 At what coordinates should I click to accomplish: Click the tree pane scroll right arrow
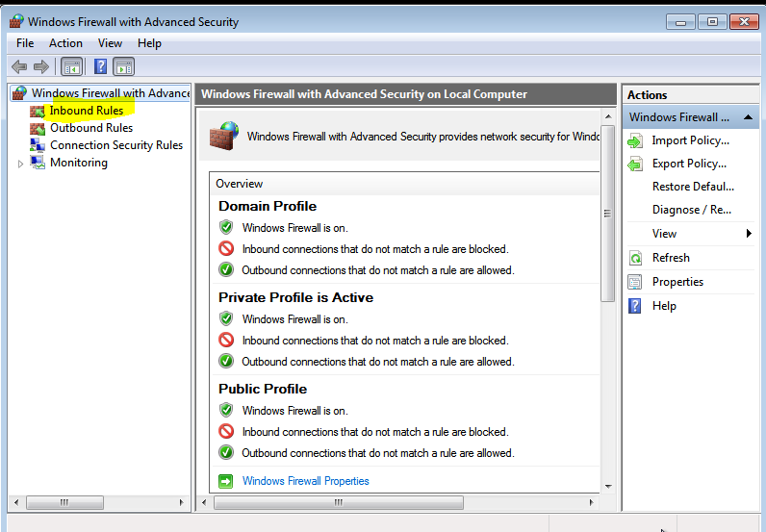181,502
